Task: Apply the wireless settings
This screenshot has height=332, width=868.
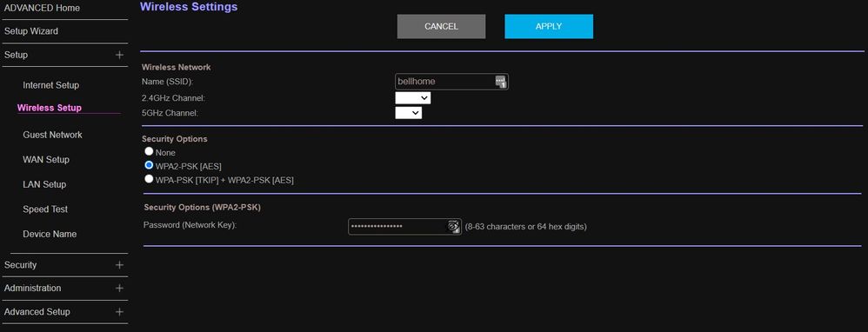Action: [x=549, y=27]
